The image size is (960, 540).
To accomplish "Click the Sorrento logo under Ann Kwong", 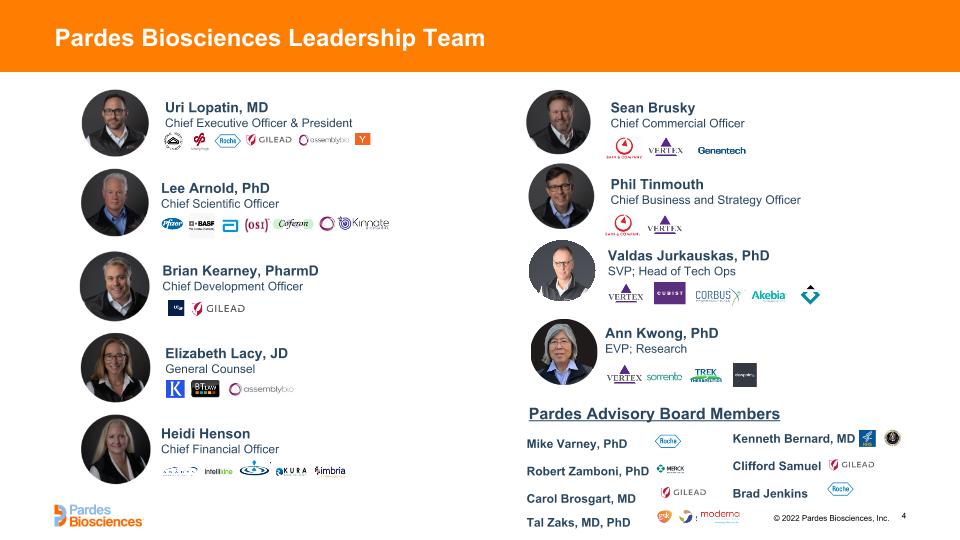I will pyautogui.click(x=664, y=377).
